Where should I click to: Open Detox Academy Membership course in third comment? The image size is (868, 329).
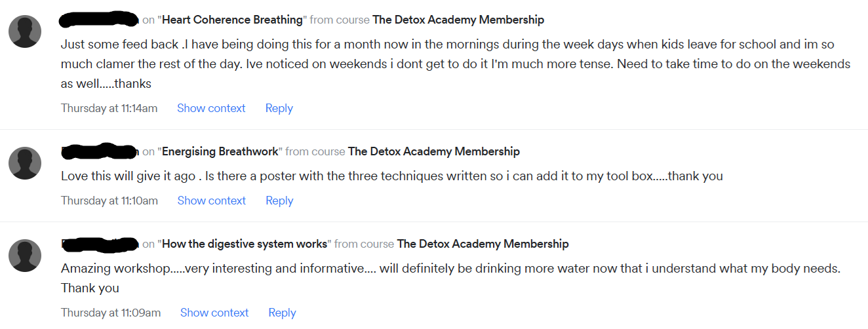[x=483, y=244]
